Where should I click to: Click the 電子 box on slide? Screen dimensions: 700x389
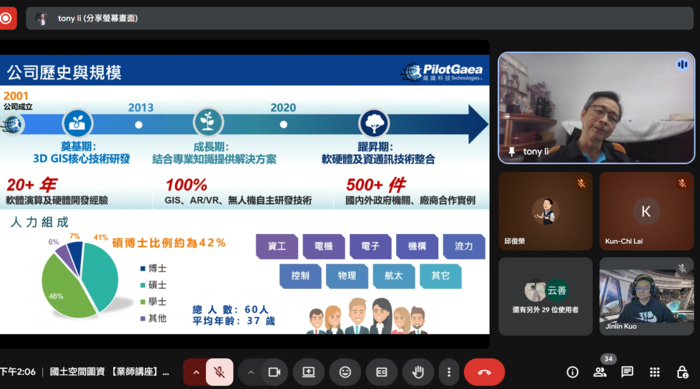371,247
